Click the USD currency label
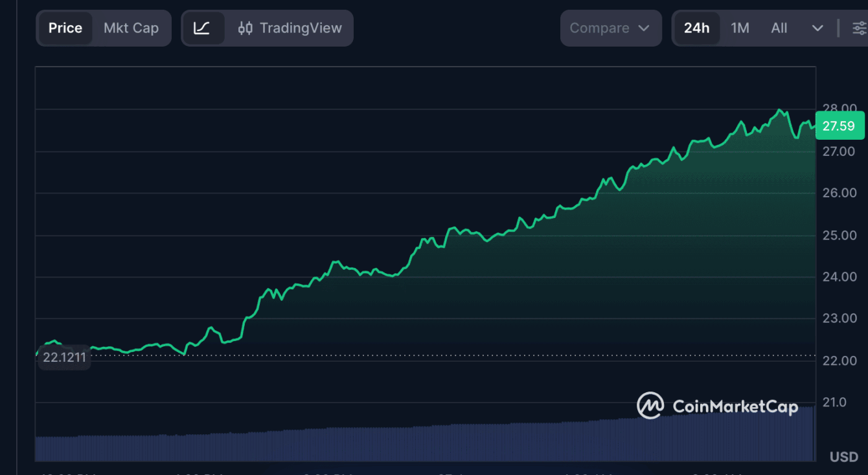 [x=843, y=457]
